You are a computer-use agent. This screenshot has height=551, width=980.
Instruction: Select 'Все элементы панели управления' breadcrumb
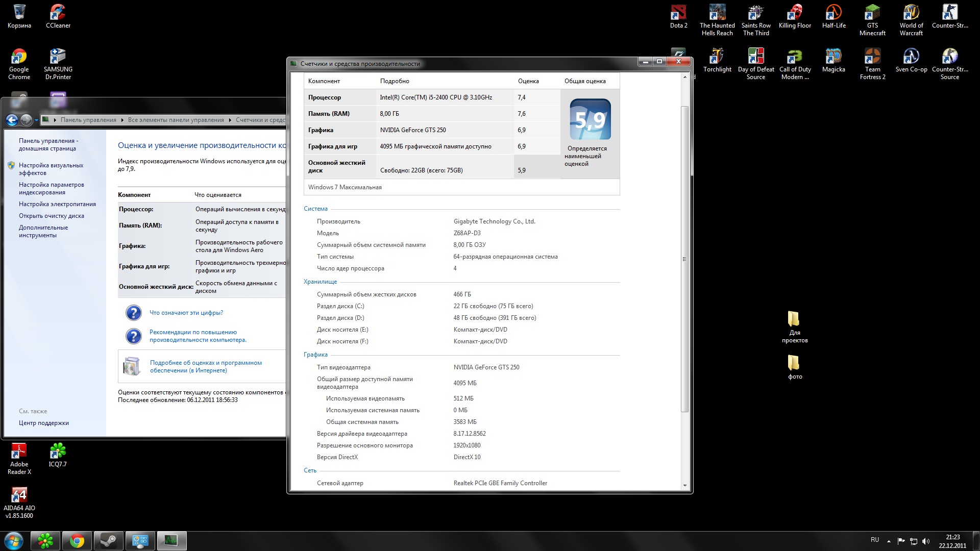tap(176, 120)
